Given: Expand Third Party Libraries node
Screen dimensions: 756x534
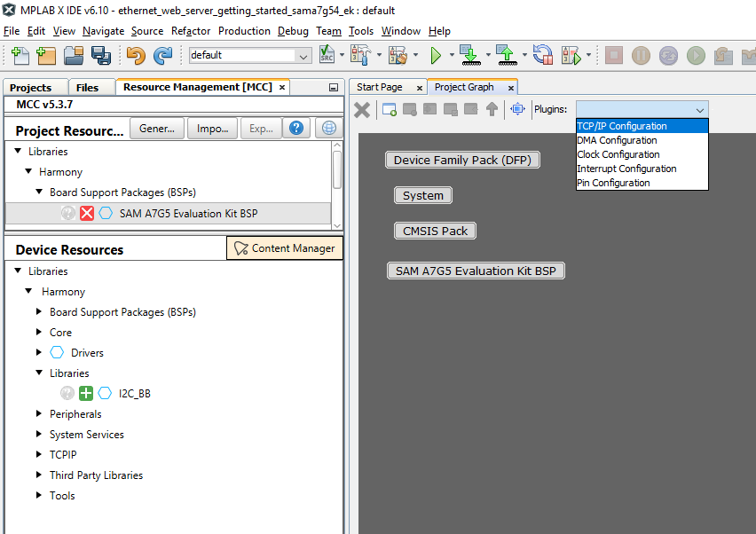Looking at the screenshot, I should (39, 475).
